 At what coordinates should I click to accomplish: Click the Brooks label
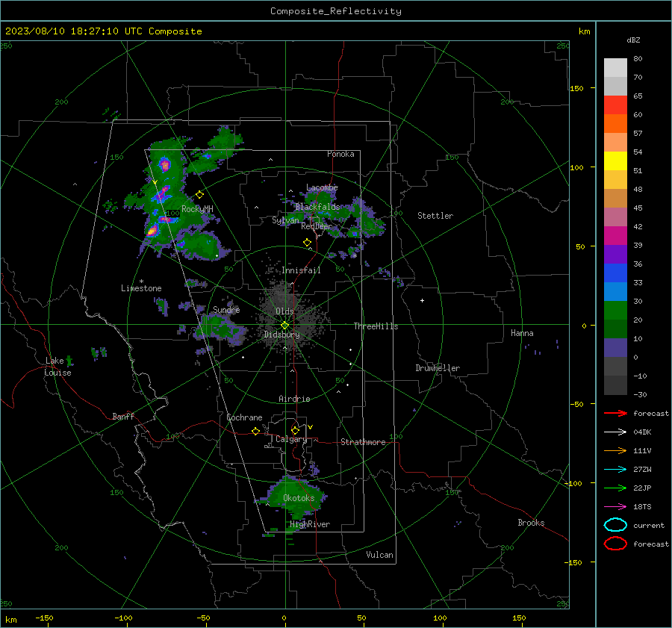(531, 523)
